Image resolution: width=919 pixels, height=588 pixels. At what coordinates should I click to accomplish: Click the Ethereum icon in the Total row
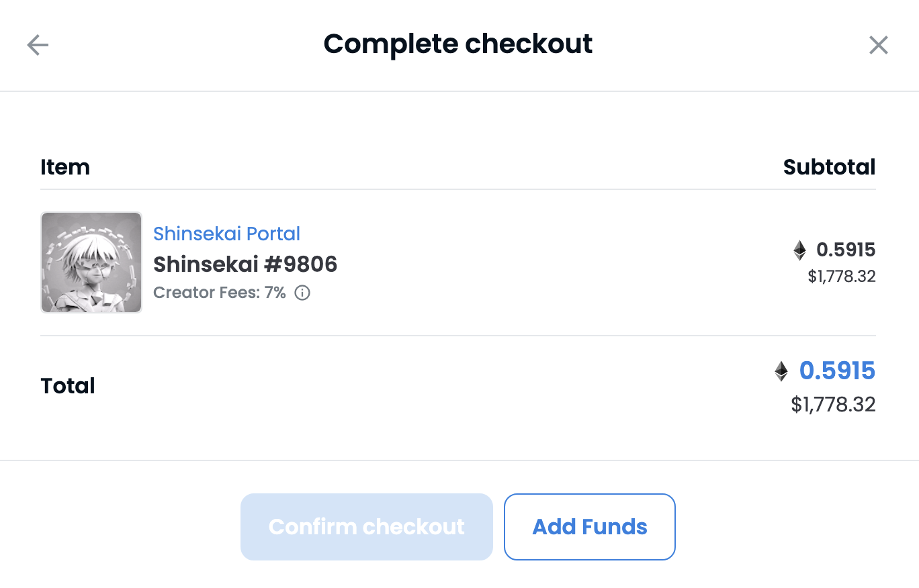[x=781, y=371]
